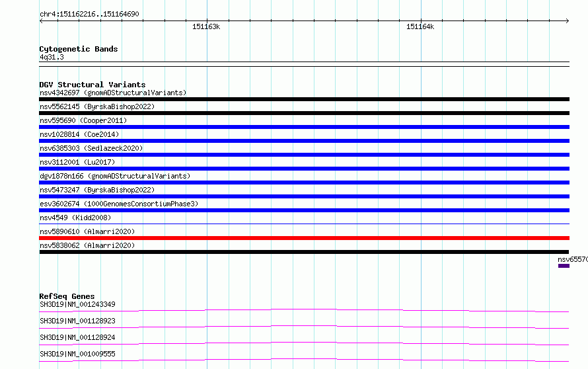Click the thin blue line under nsv4549
Screen dimensions: 588x369
point(304,224)
